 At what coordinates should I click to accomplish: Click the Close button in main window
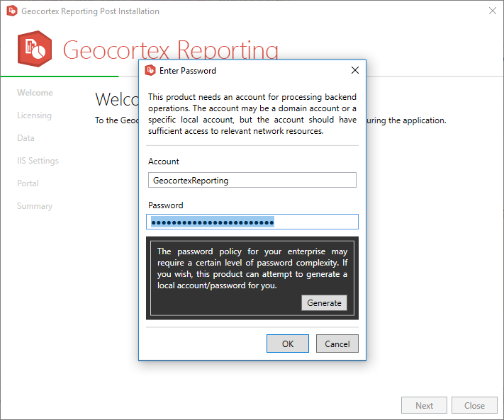(474, 405)
